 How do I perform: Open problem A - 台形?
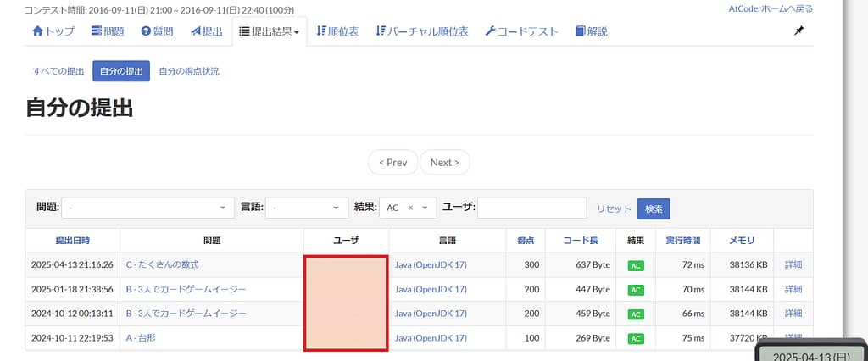(141, 337)
